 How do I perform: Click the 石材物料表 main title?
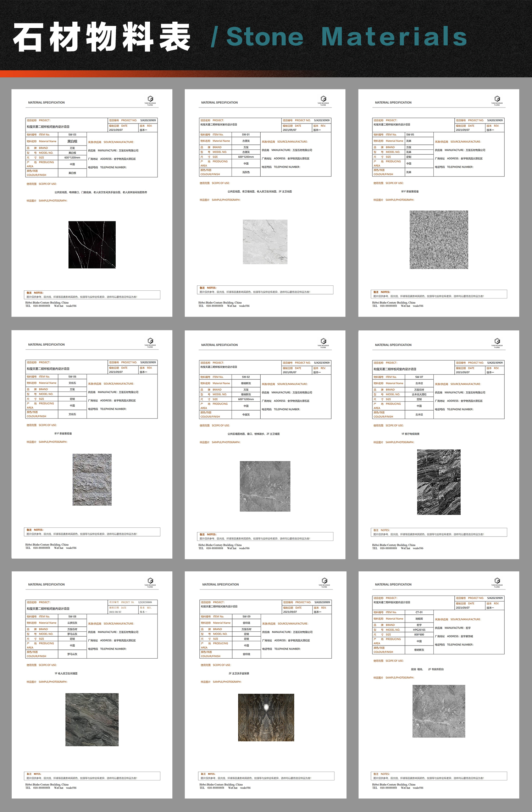tap(102, 37)
